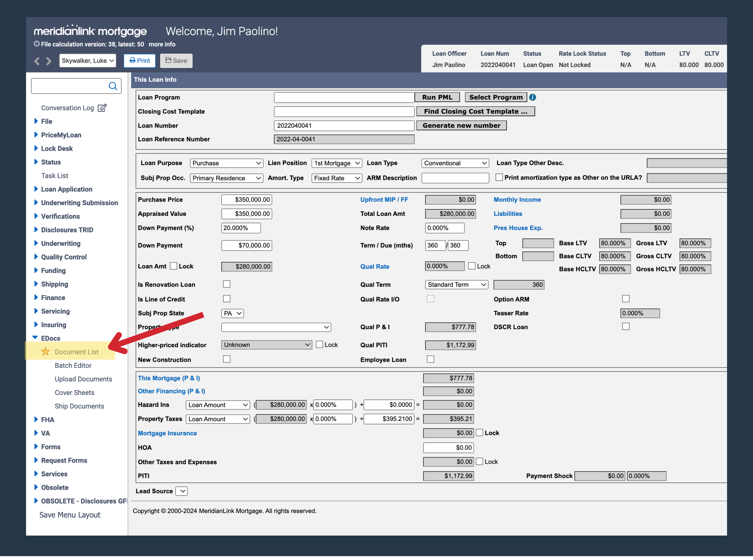Open the Lien Position dropdown
This screenshot has height=560, width=753.
tap(337, 163)
